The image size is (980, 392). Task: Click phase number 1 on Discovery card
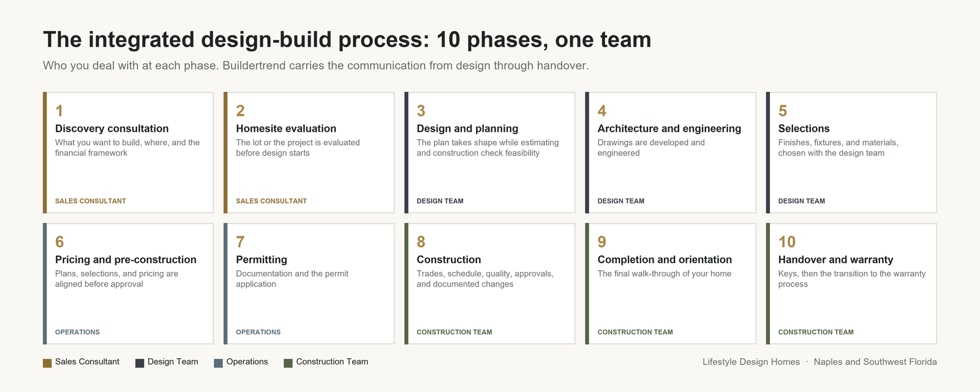[59, 111]
